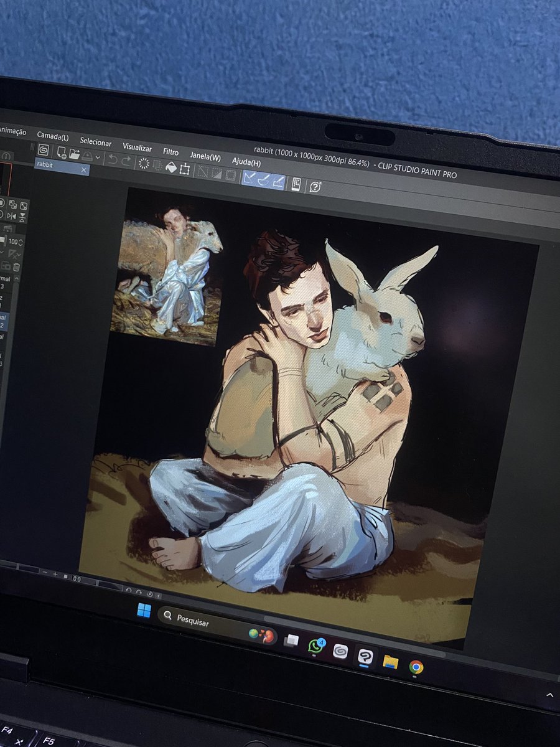Zoom out with the minus button below canvas

45,572
